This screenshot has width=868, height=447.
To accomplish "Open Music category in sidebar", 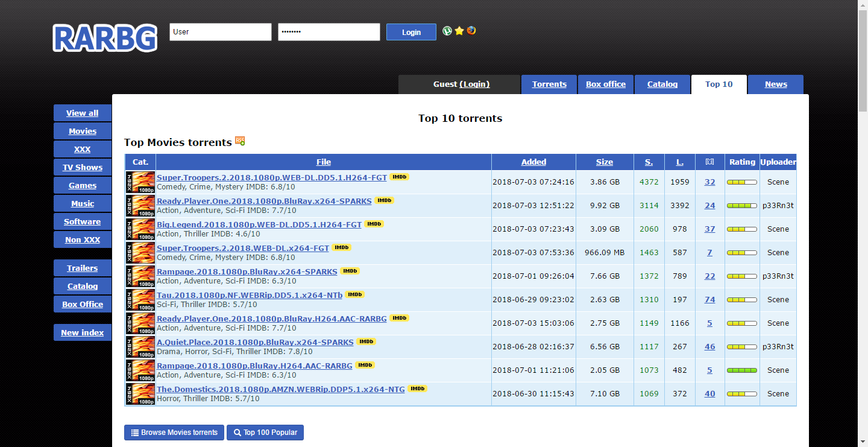I will click(x=83, y=203).
